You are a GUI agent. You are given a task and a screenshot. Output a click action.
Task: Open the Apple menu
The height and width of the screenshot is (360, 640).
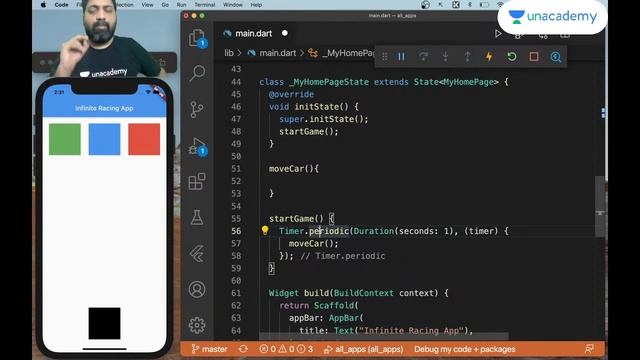pyautogui.click(x=43, y=5)
